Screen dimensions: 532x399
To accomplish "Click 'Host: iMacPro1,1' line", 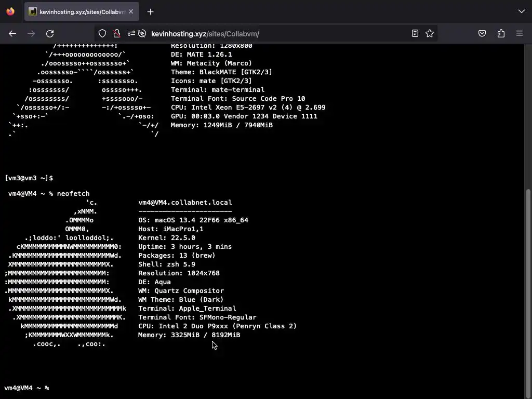I will tap(170, 229).
